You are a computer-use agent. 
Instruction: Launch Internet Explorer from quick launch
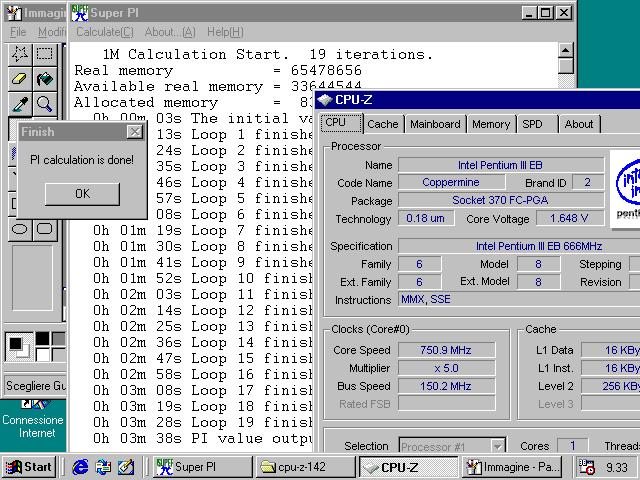click(80, 467)
